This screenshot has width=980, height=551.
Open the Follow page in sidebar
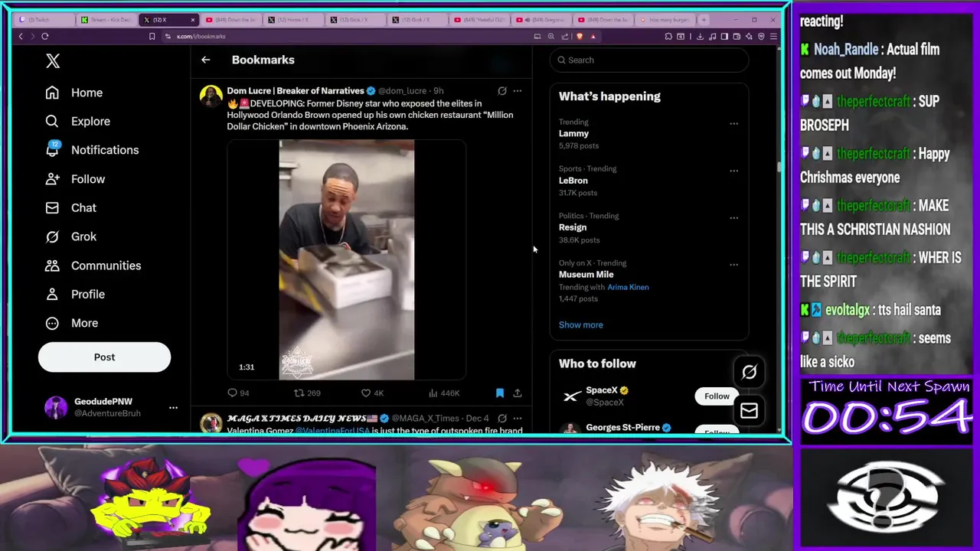tap(75, 179)
